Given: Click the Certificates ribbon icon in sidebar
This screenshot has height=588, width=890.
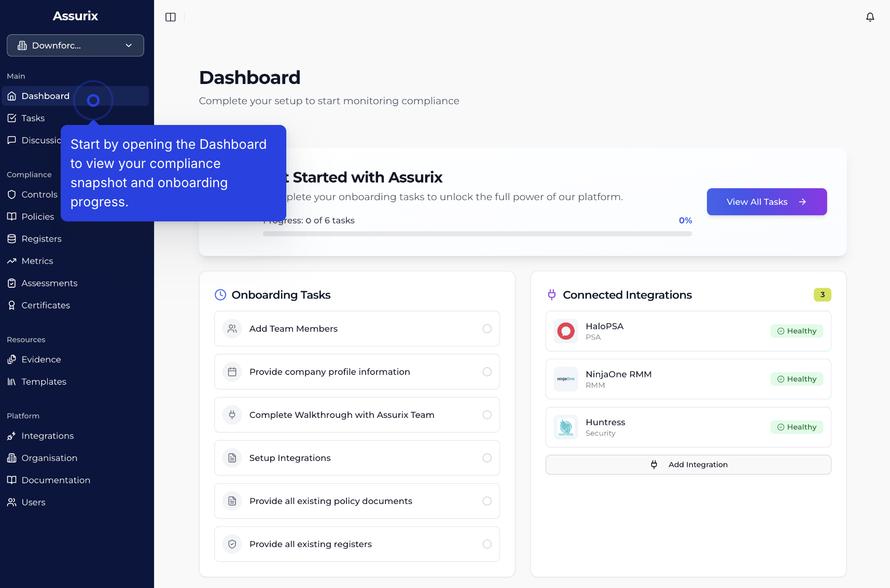Looking at the screenshot, I should [12, 305].
